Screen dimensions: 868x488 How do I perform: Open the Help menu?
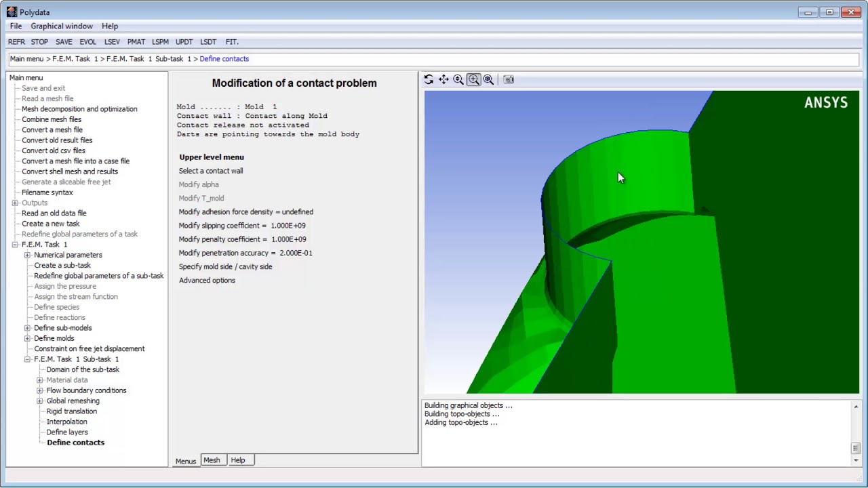click(x=110, y=26)
